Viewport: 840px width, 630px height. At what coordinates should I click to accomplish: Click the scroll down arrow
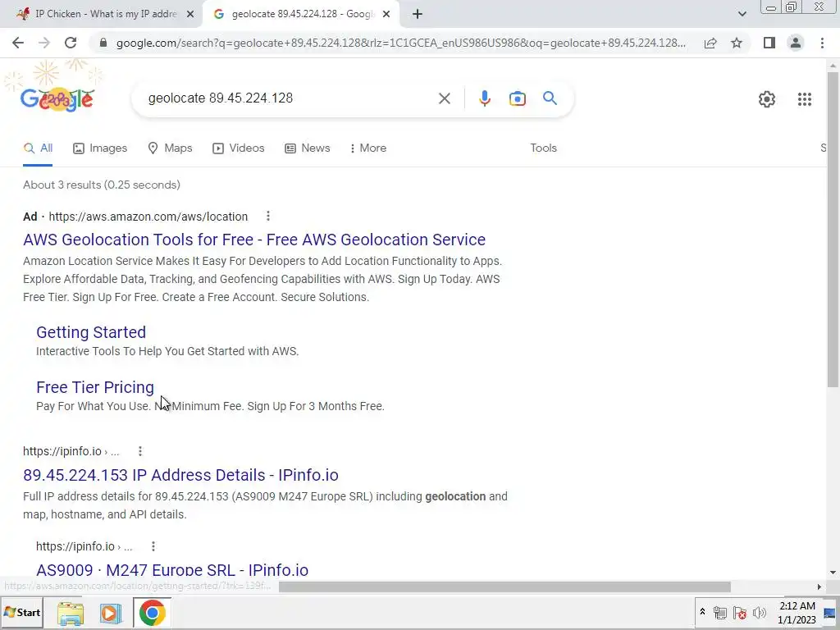coord(833,573)
